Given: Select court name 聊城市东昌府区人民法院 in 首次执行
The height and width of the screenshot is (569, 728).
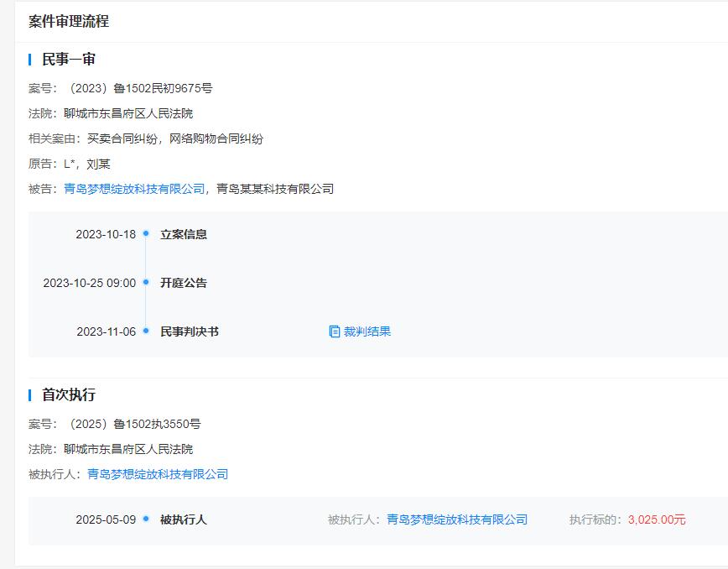Looking at the screenshot, I should [128, 449].
